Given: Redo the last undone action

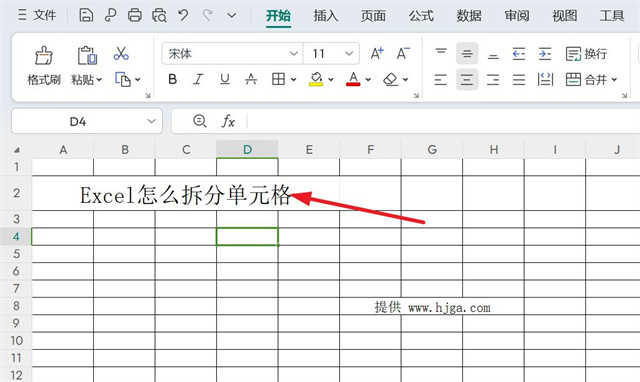Looking at the screenshot, I should coord(207,16).
